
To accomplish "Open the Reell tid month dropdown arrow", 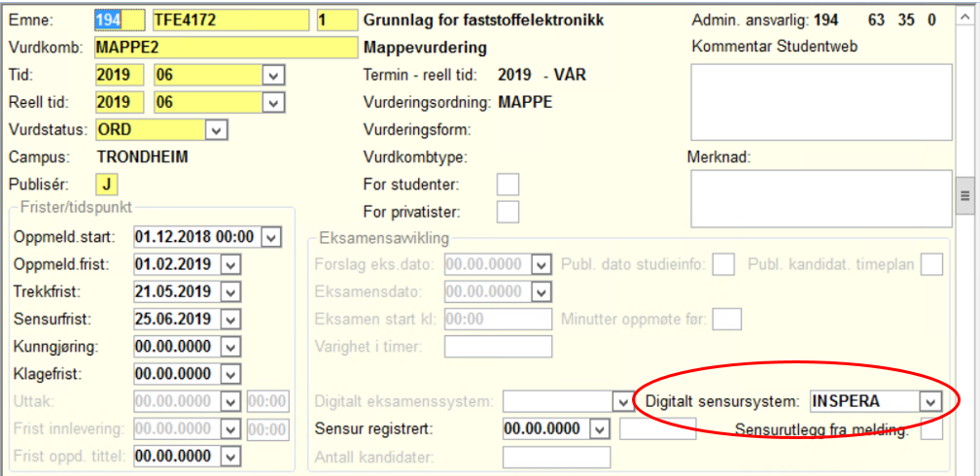I will pyautogui.click(x=272, y=102).
